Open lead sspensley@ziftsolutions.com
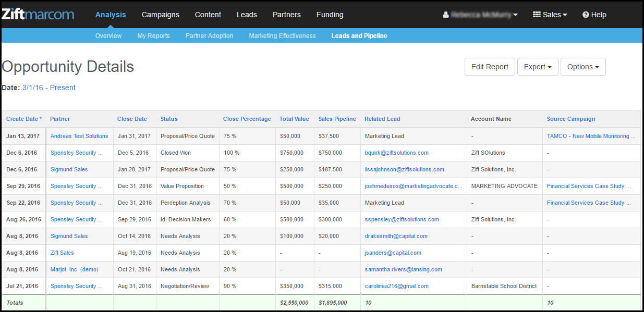Screen dimensions: 644x312 pos(402,219)
